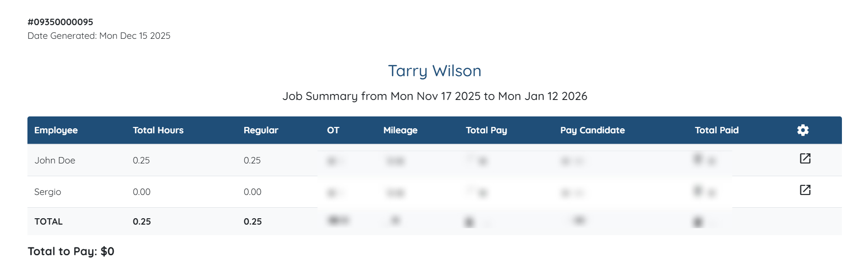The width and height of the screenshot is (868, 268).
Task: Open Sergio's external link icon
Action: (x=805, y=190)
